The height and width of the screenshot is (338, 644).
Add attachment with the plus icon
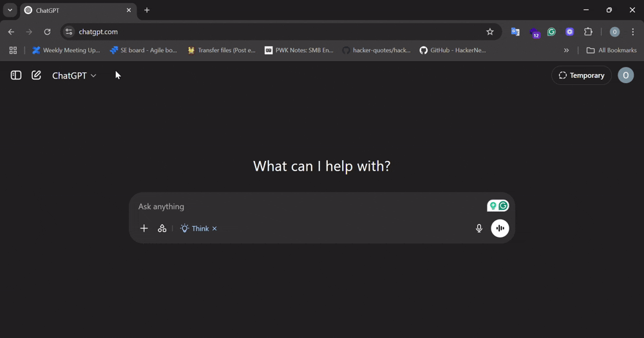[144, 229]
